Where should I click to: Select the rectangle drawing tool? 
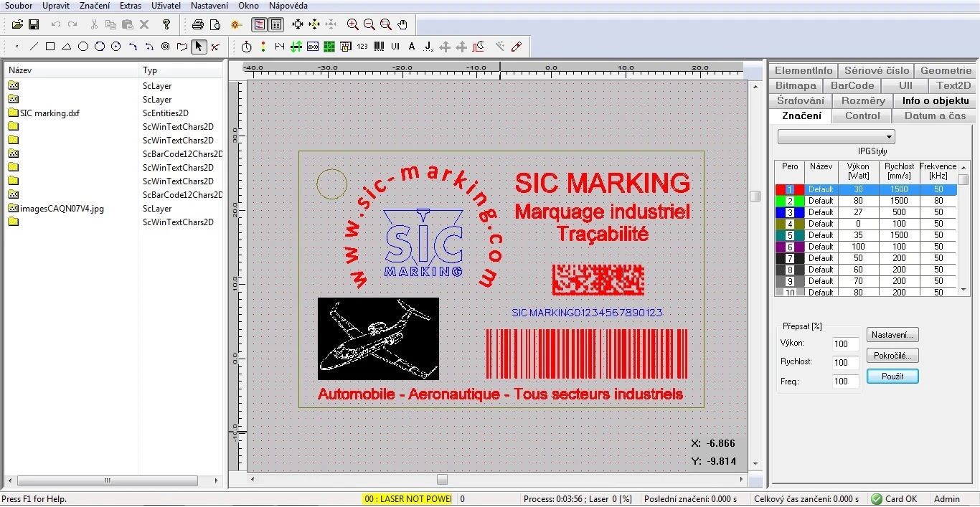point(50,47)
